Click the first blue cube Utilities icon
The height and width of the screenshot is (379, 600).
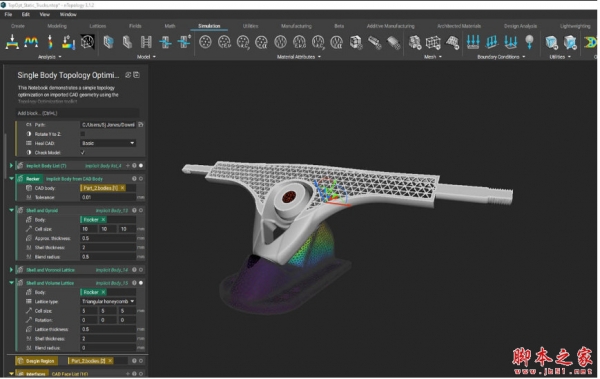[x=551, y=42]
